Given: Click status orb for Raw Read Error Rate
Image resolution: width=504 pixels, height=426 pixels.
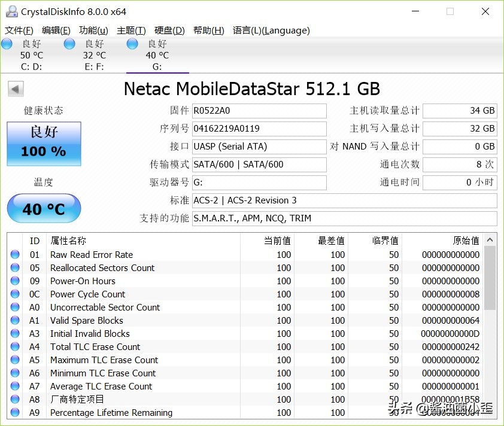Looking at the screenshot, I should click(15, 254).
